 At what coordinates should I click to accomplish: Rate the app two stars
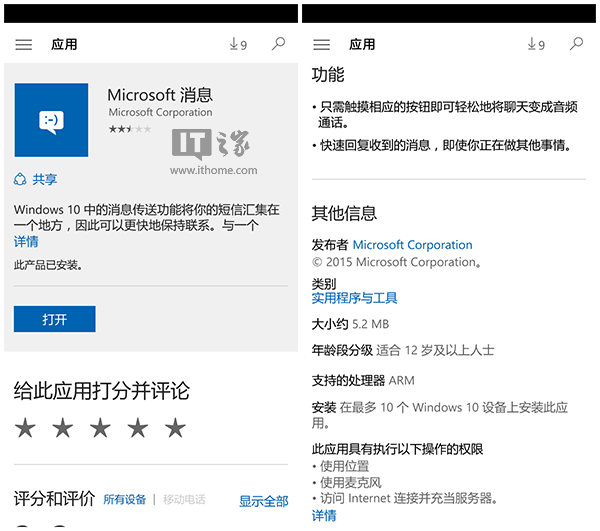62,428
